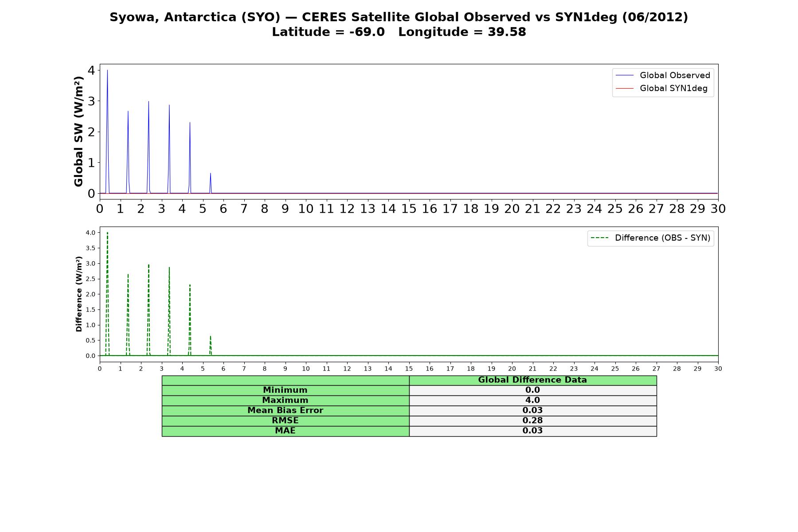The image size is (798, 532).
Task: Click the Latitude and Longitude subtitle text
Action: click(x=399, y=32)
